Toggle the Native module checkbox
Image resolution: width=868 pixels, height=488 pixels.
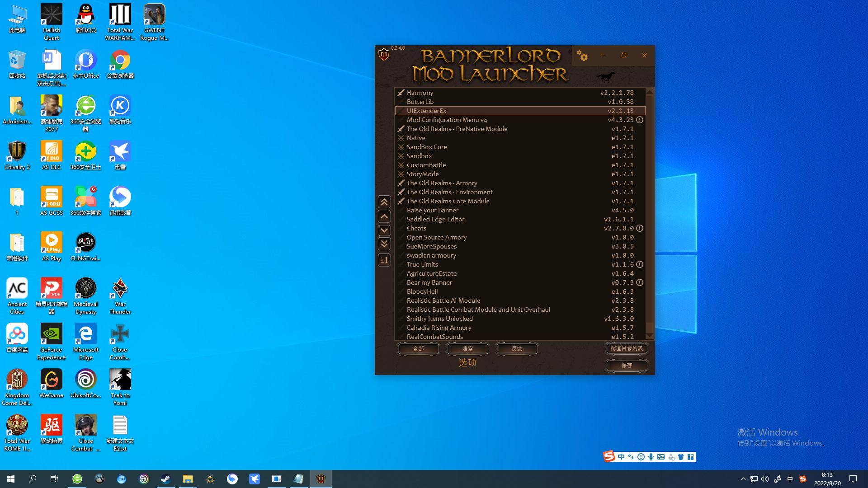[401, 138]
